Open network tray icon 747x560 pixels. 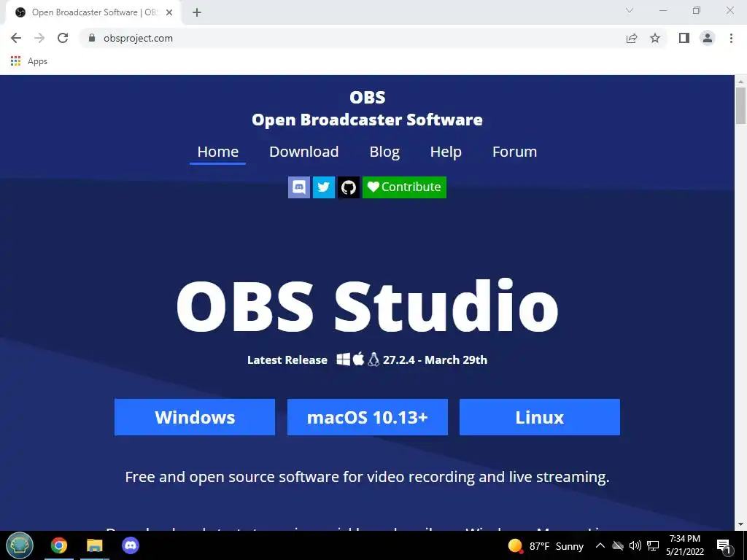point(653,545)
